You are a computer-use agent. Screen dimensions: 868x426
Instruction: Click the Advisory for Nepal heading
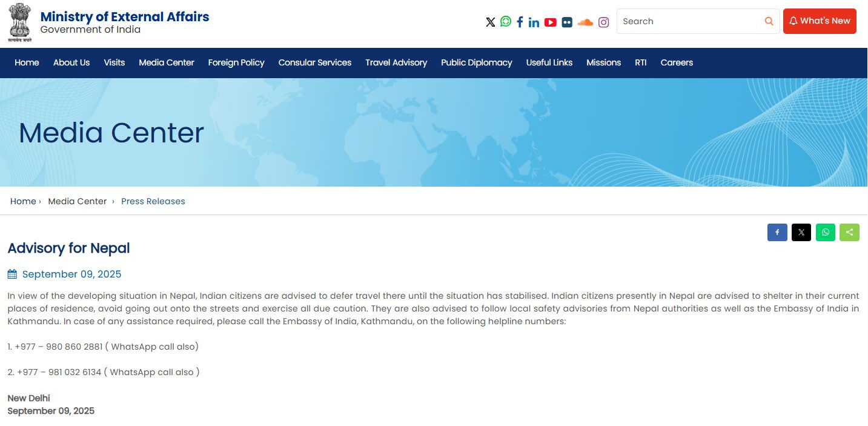(68, 248)
